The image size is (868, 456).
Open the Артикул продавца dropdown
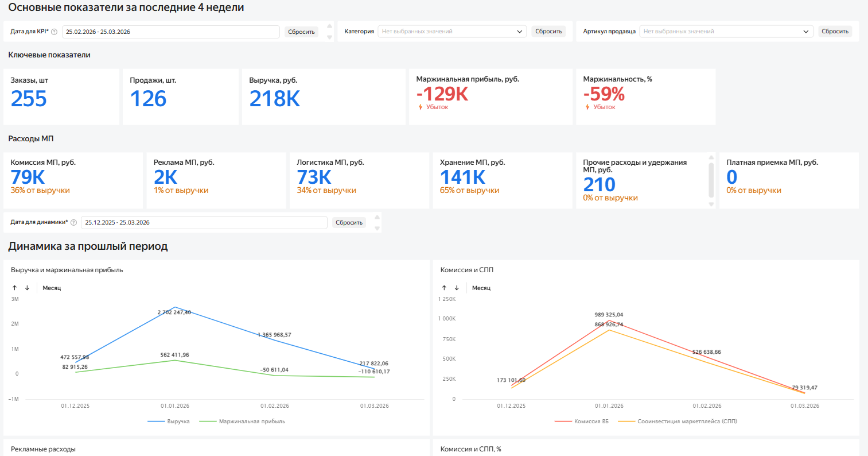coord(726,32)
